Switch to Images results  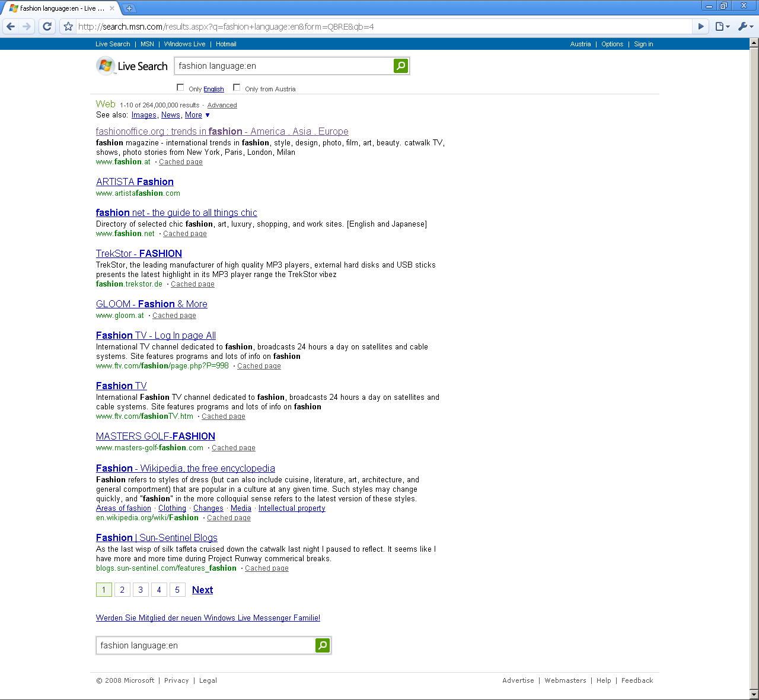click(x=144, y=115)
